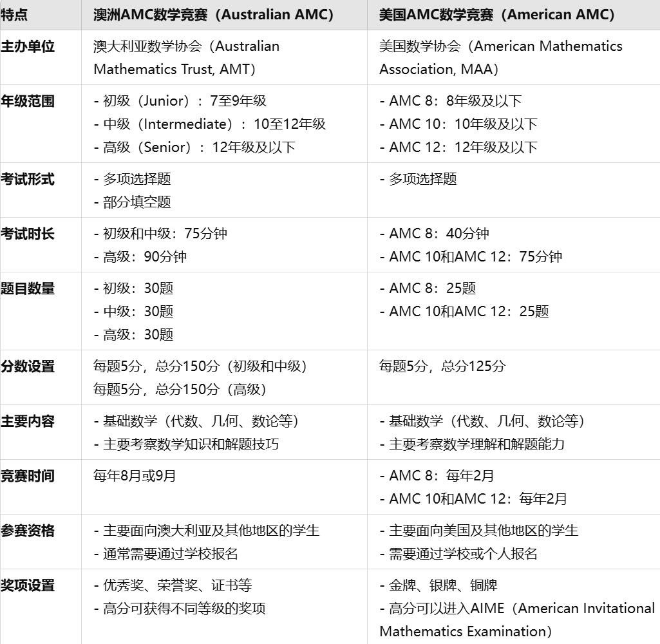Click line 每题5分, 总分150分 (初级和中级)

[x=200, y=366]
